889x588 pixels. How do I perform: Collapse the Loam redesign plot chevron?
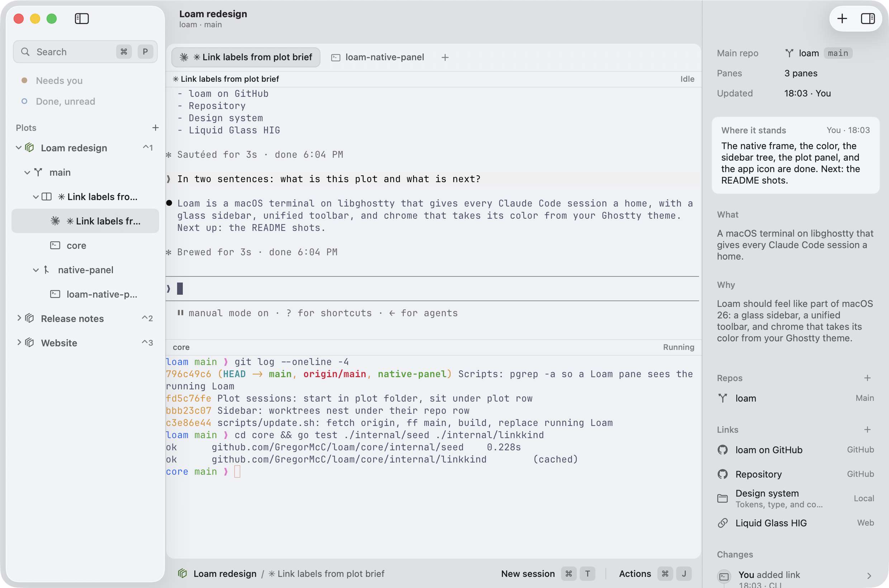[x=18, y=148]
